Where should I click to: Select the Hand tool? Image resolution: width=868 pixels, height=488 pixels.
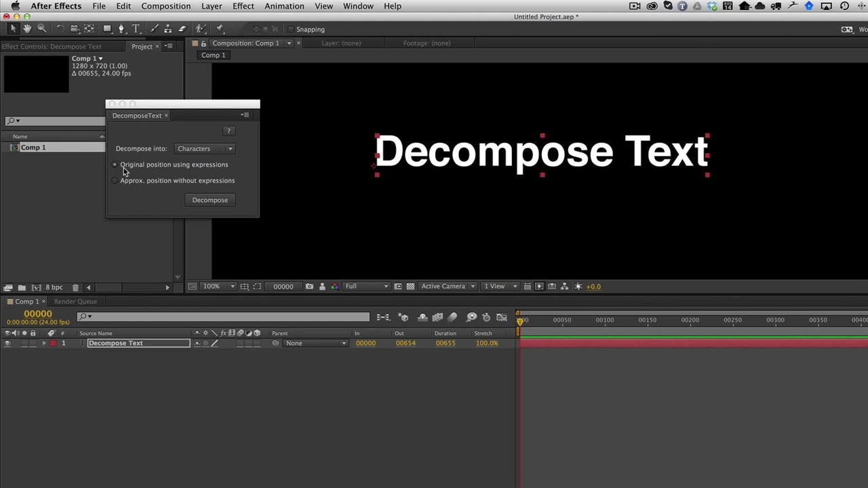coord(27,28)
